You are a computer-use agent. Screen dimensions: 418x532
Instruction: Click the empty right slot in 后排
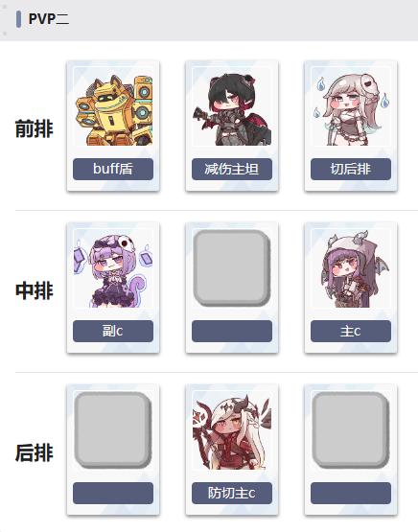[351, 429]
